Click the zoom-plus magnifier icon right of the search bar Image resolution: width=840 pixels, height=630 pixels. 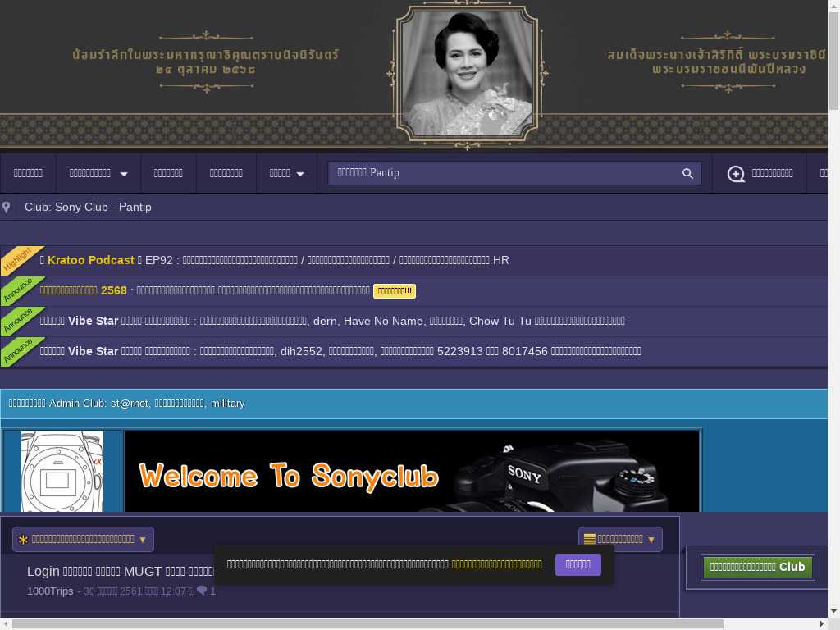pyautogui.click(x=736, y=174)
